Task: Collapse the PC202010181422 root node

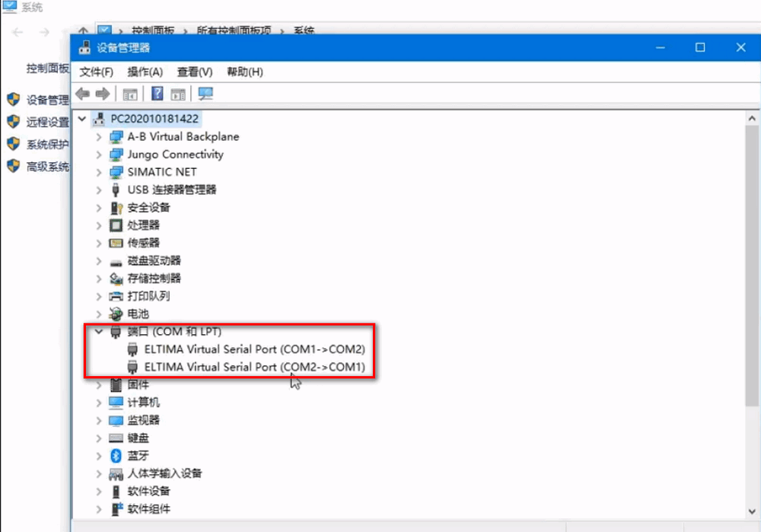Action: pos(83,119)
